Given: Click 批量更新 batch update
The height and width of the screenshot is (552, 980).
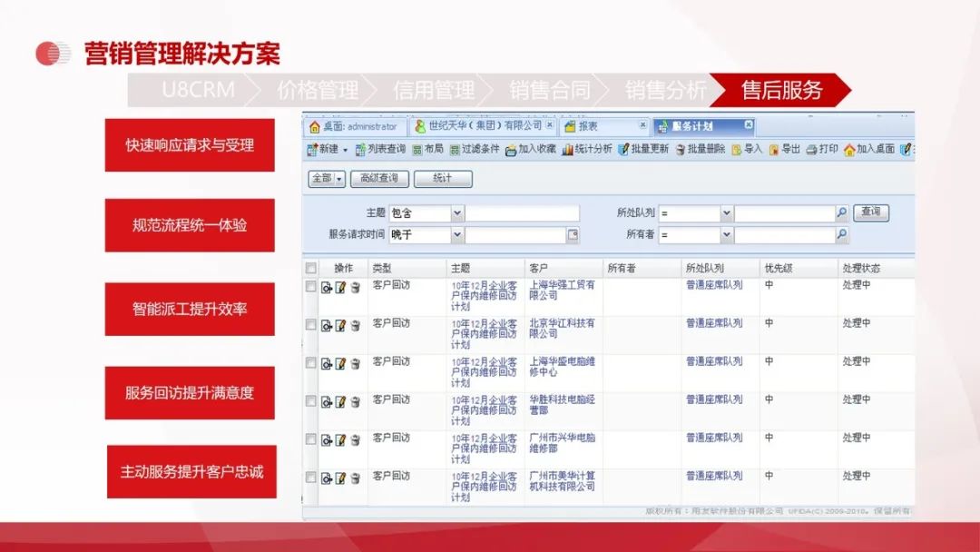Looking at the screenshot, I should coord(643,150).
